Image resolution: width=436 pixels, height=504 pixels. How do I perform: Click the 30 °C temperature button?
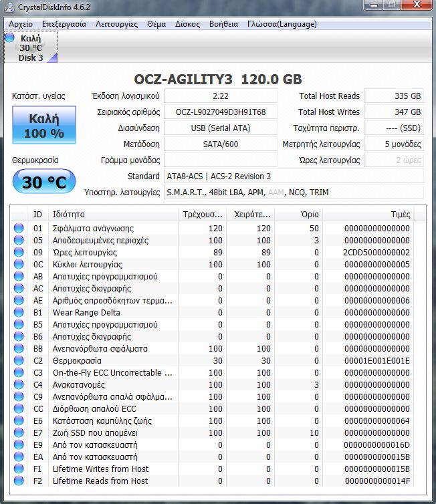click(44, 182)
